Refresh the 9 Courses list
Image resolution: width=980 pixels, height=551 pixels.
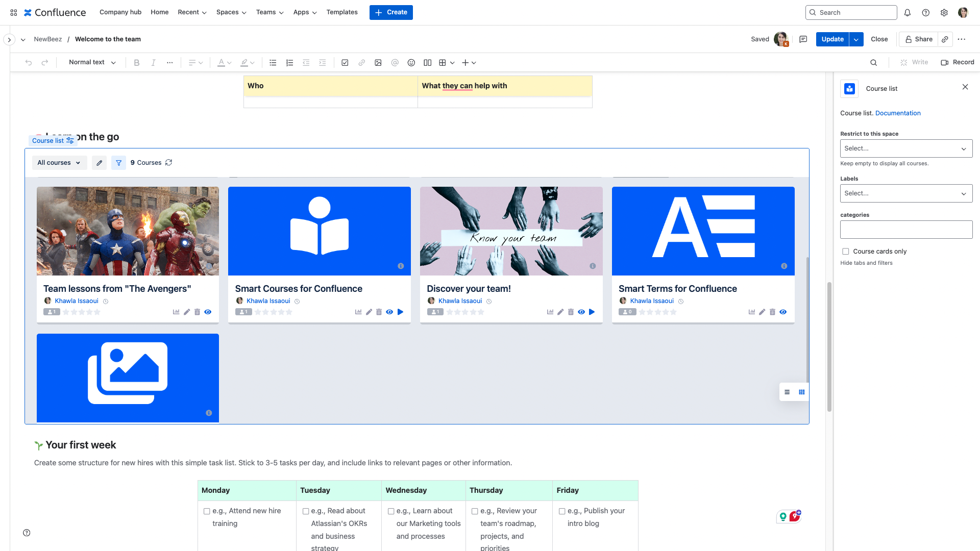click(169, 163)
